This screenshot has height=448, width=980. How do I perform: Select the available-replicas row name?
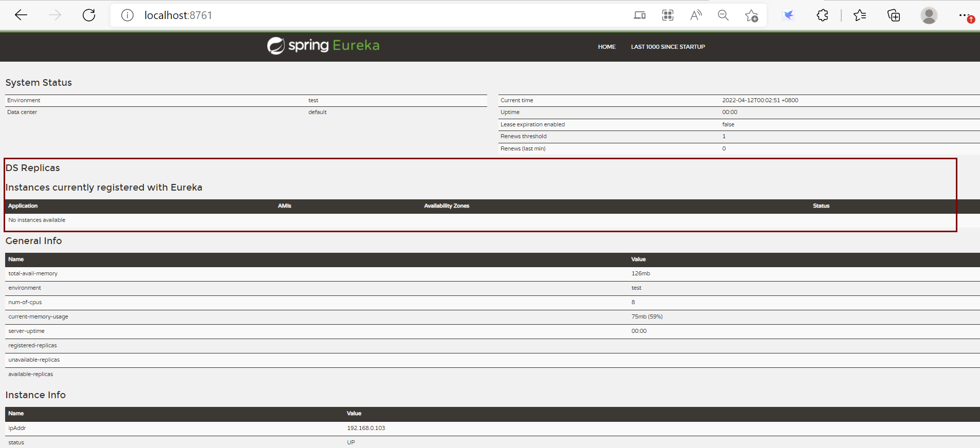click(x=31, y=374)
